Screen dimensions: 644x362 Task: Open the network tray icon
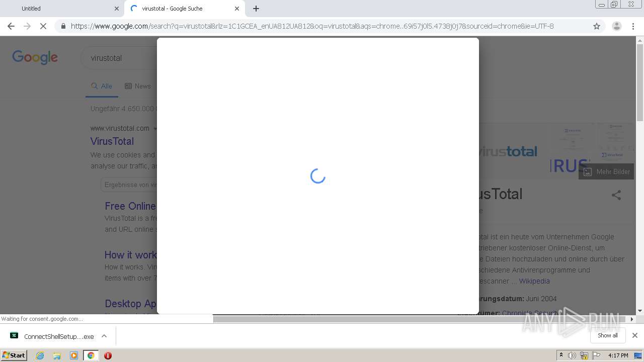pos(584,355)
